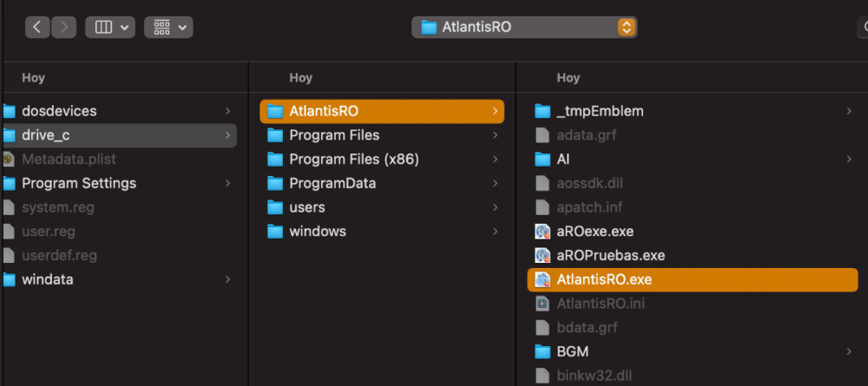Click the Finder forward navigation arrow
The width and height of the screenshot is (868, 386).
(x=63, y=27)
